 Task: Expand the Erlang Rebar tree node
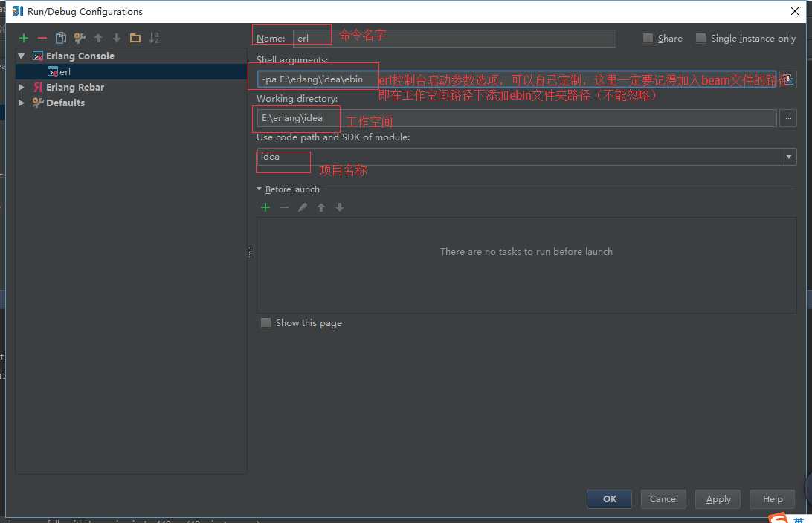tap(22, 87)
